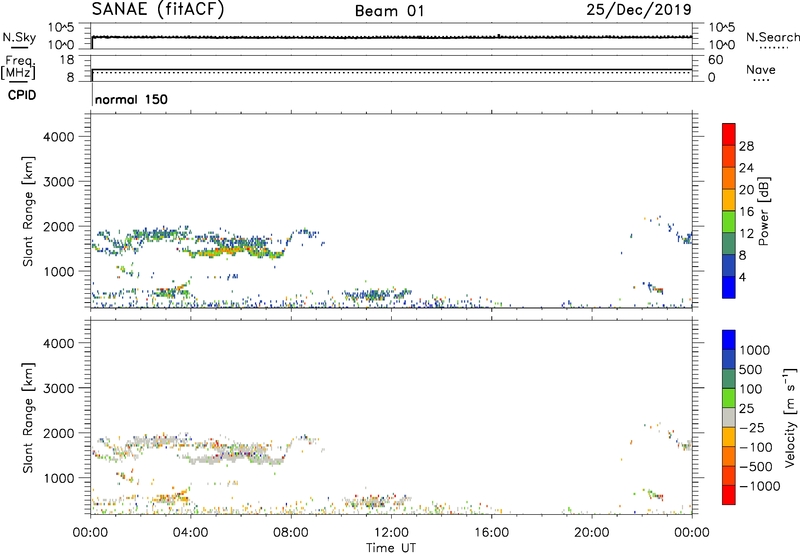Pick the grey swatch between 25 and -25 velocity
This screenshot has width=800, height=554.
[x=729, y=417]
